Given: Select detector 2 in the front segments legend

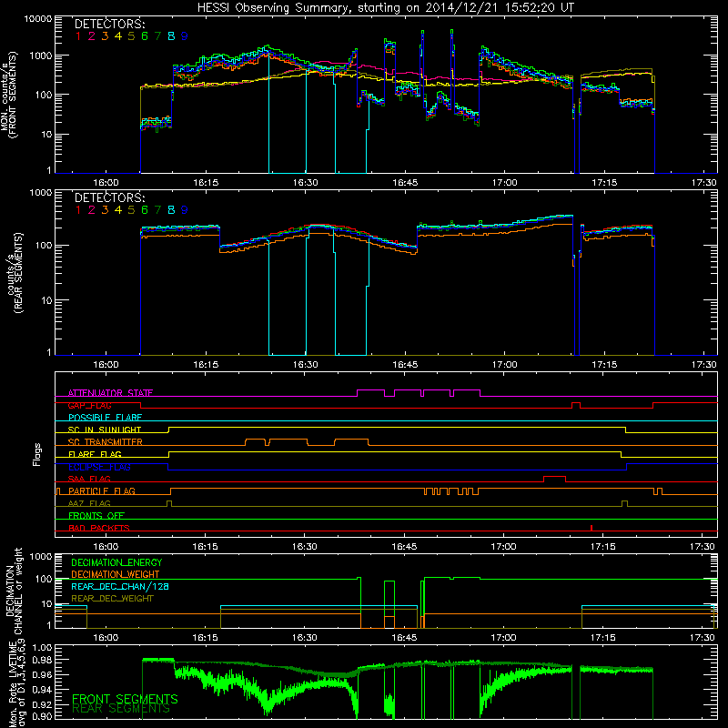Looking at the screenshot, I should [x=92, y=36].
